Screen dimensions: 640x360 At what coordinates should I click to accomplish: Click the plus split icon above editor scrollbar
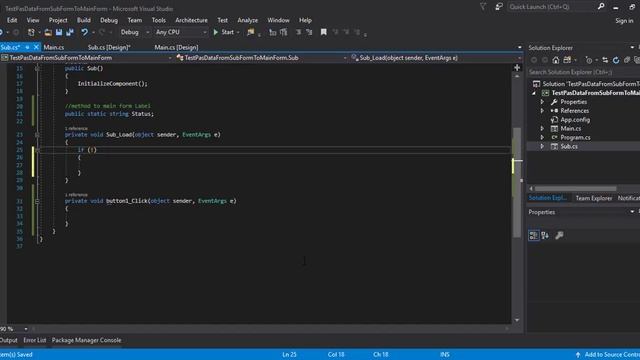[517, 68]
